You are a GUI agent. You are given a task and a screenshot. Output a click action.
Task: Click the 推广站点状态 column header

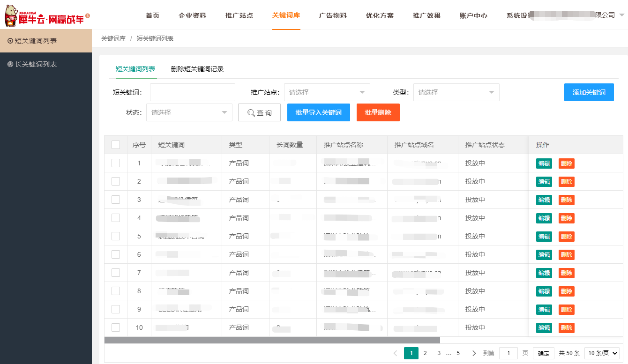(493, 145)
